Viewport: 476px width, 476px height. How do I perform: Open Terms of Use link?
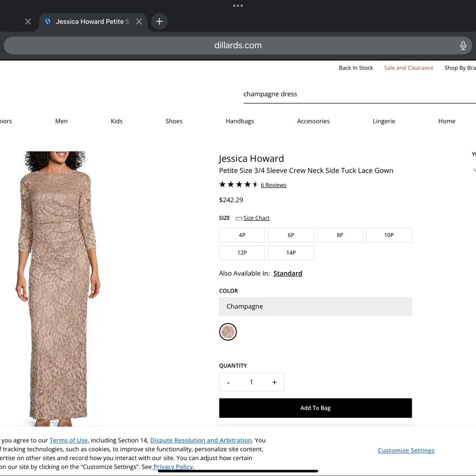click(x=69, y=440)
